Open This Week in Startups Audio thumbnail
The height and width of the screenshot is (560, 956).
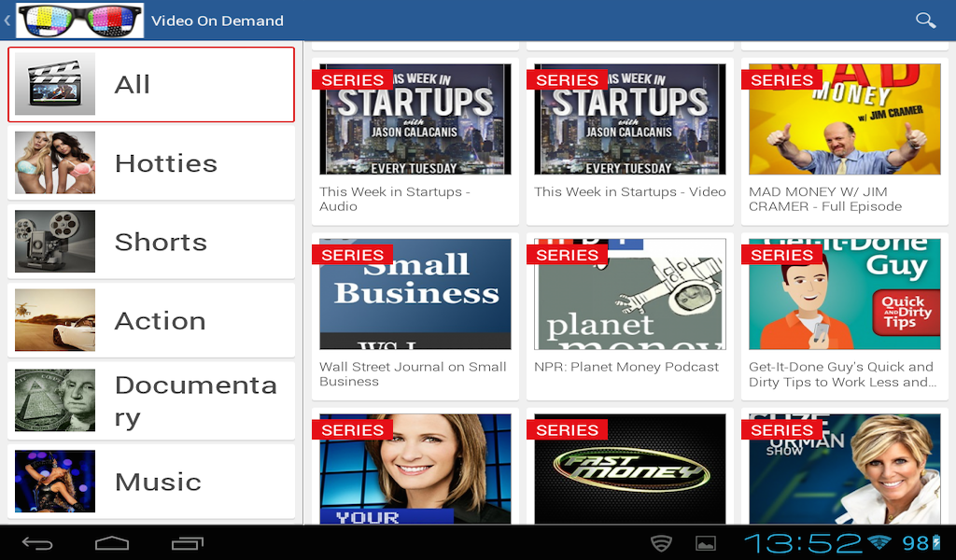coord(415,119)
